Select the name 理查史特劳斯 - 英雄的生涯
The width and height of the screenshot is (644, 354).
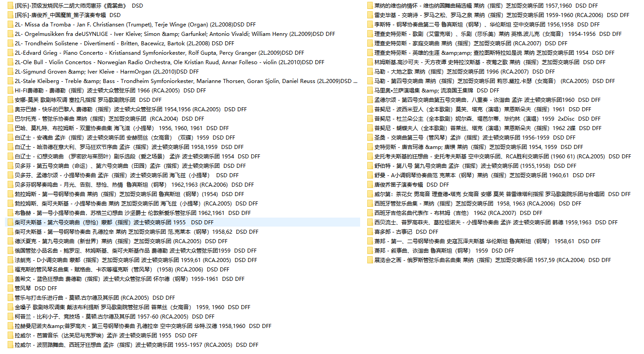tap(495, 52)
